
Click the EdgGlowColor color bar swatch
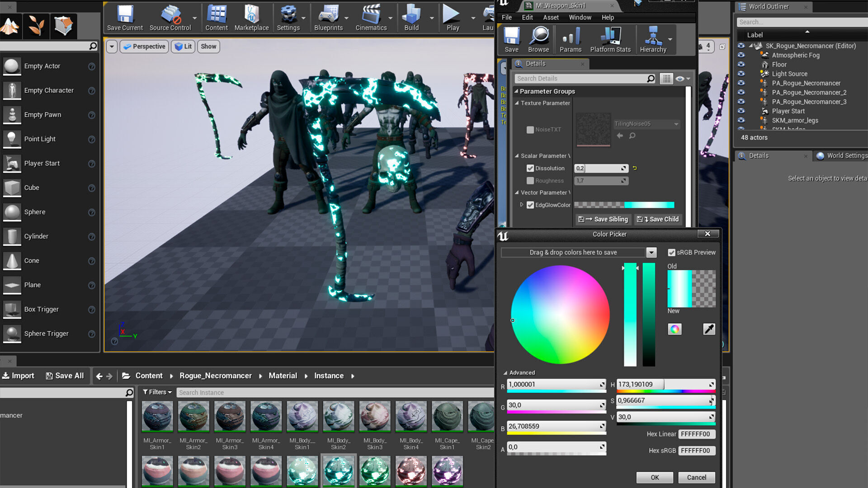click(x=624, y=205)
